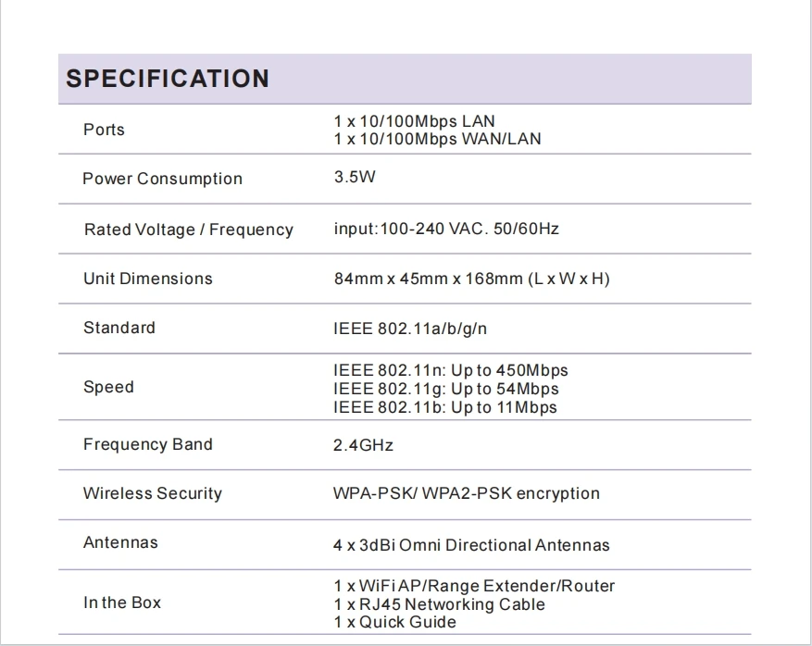Click the IEEE 802.11a/b/g/n standard value

410,329
